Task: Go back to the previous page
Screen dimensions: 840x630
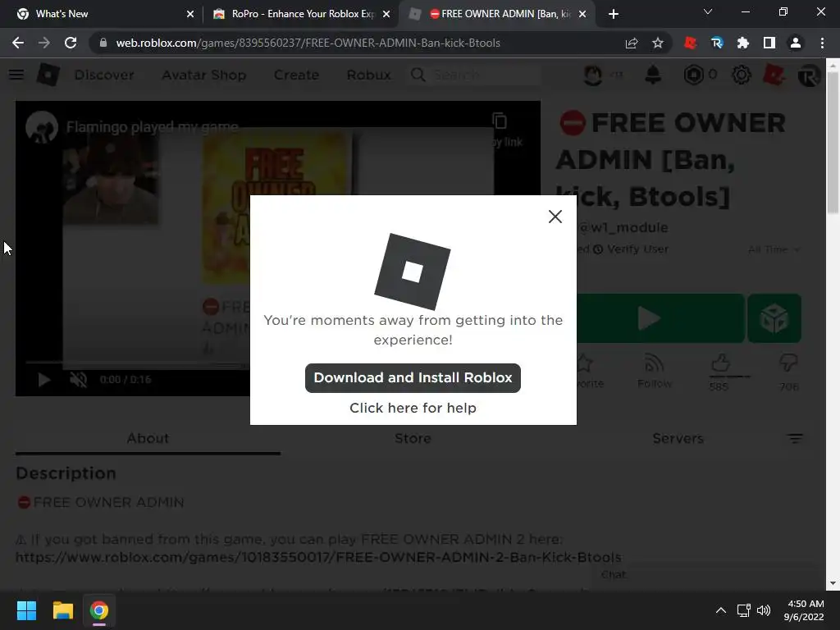Action: [18, 43]
